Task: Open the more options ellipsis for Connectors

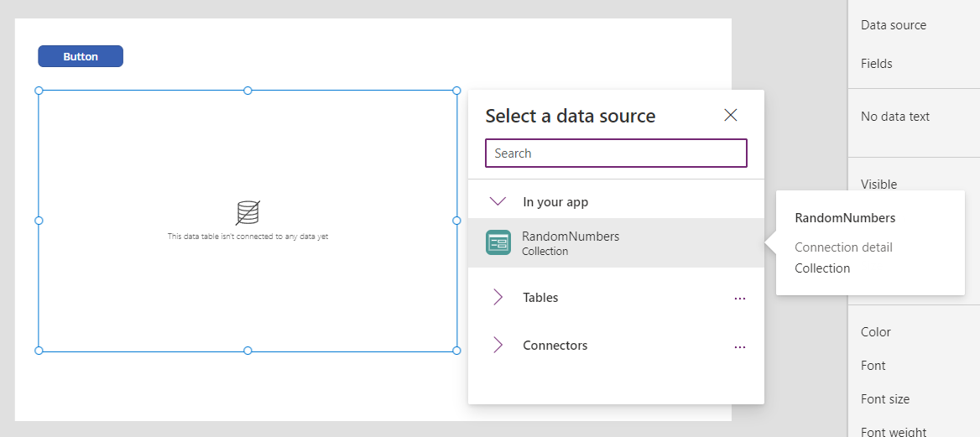Action: pos(739,346)
